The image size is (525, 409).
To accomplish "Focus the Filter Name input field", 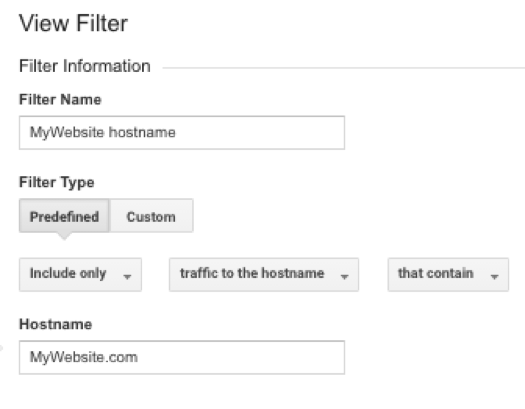I will point(182,133).
